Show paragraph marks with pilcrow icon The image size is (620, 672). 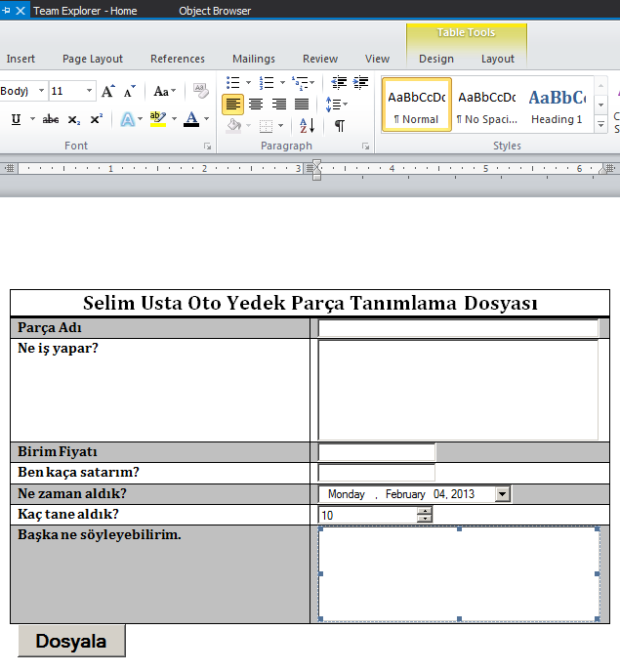339,125
